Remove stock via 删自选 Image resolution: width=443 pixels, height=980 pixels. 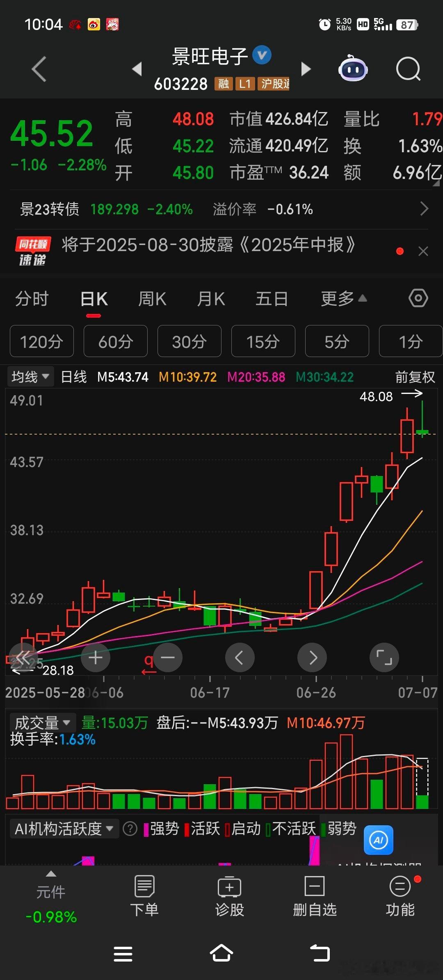[315, 896]
